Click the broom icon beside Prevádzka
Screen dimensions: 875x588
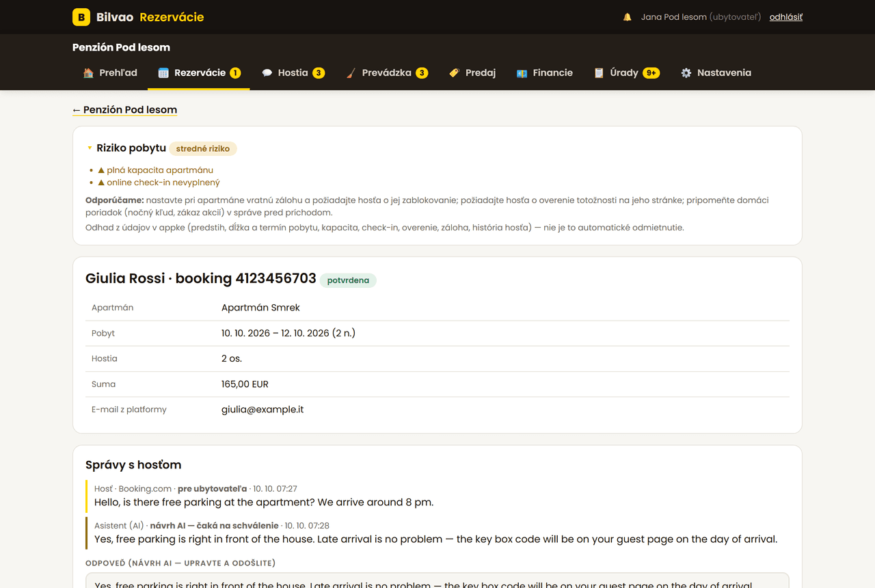pyautogui.click(x=351, y=72)
